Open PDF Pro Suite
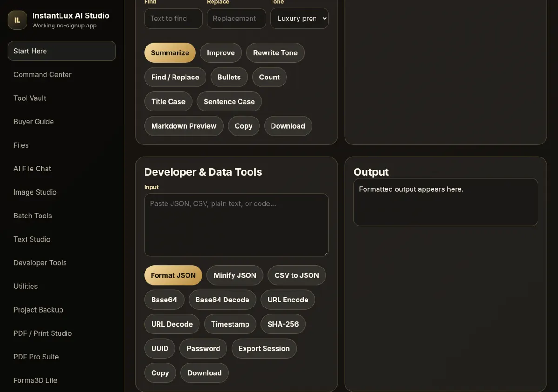 click(62, 357)
